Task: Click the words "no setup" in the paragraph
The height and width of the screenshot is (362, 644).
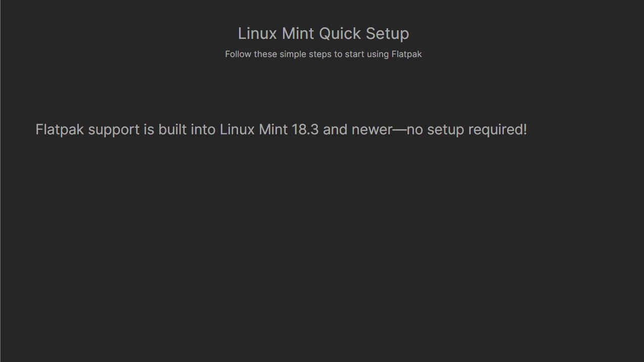Action: click(435, 130)
